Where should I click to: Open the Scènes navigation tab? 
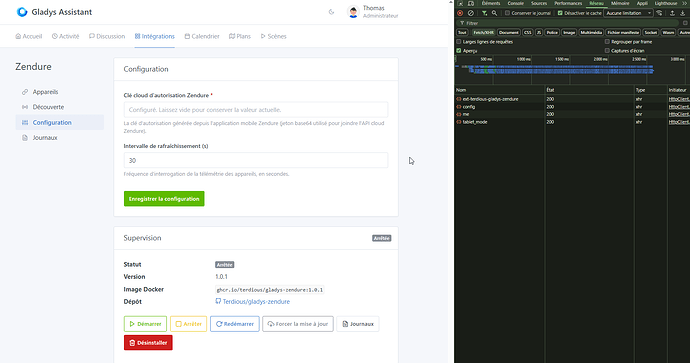[273, 36]
